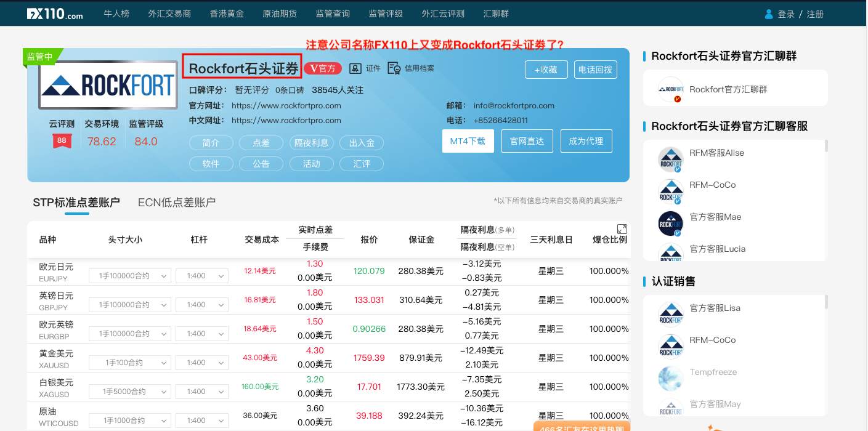Click the 软件 pill button
Screen dimensions: 868x431
tap(211, 164)
